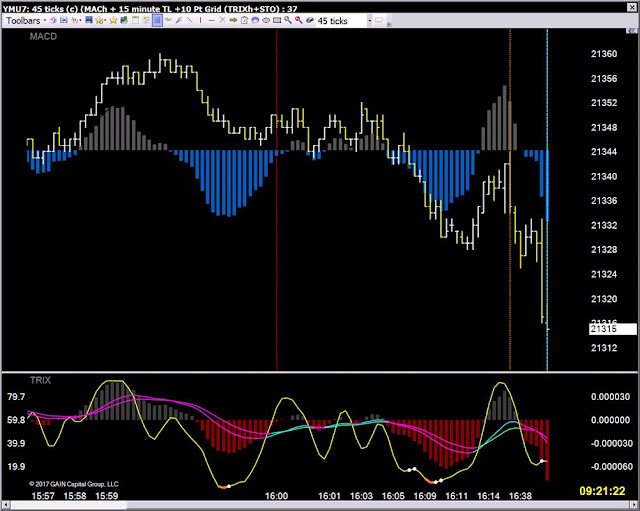Viewport: 640px width, 511px height.
Task: Click the red magnifier zoom icon
Action: pyautogui.click(x=299, y=20)
